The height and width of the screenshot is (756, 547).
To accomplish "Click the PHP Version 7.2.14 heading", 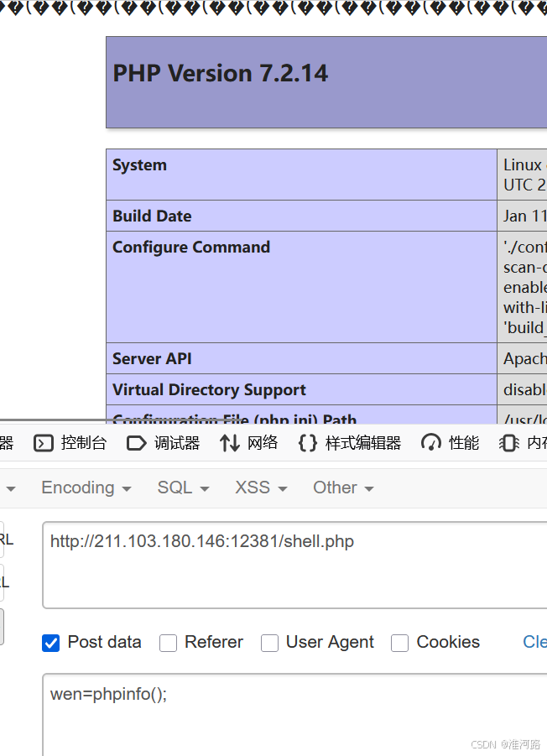I will [221, 74].
